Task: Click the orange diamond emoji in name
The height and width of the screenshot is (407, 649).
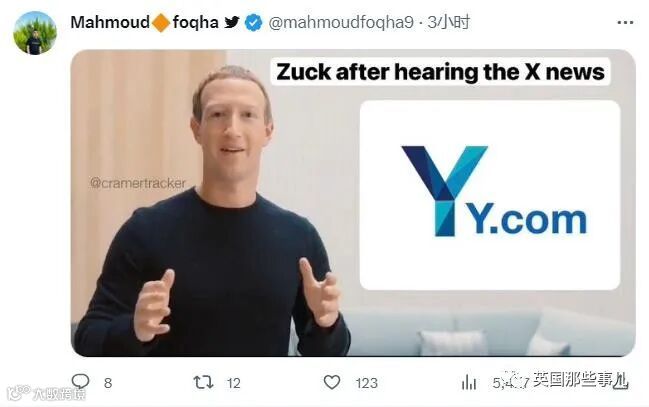Action: (161, 23)
